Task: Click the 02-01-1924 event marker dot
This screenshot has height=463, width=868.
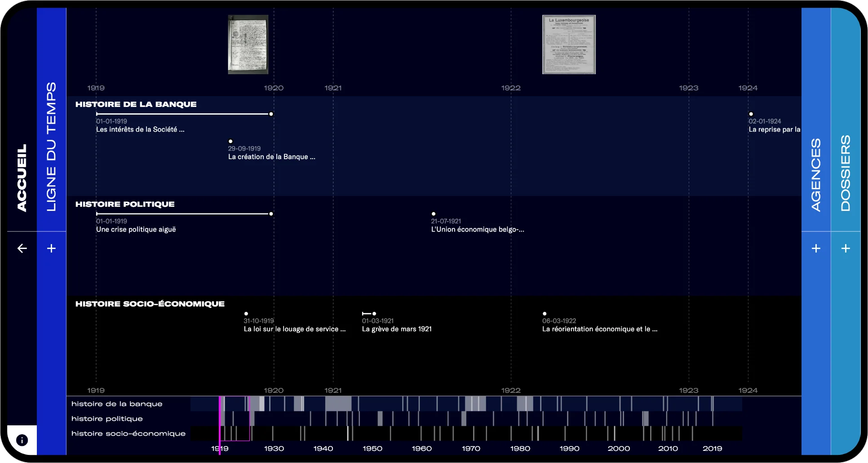Action: [x=751, y=114]
